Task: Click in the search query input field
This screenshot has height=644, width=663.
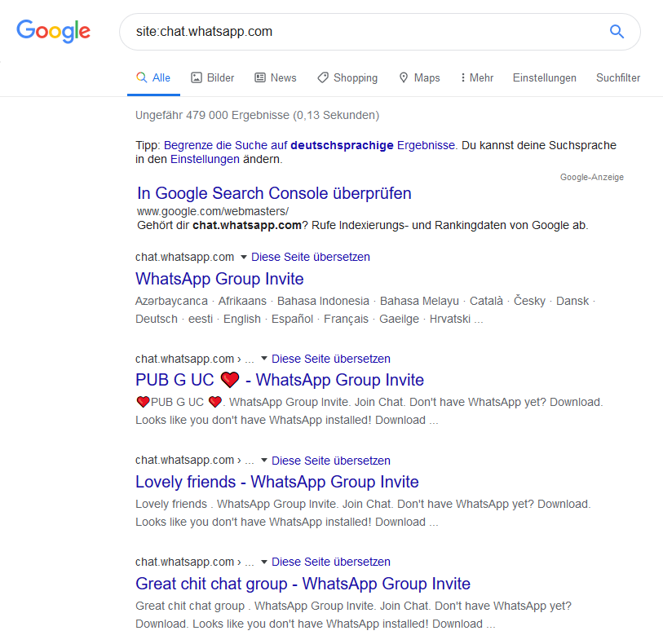Action: pos(368,32)
